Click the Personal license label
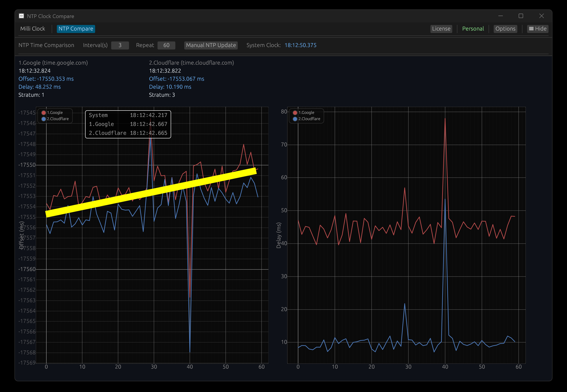Viewport: 567px width, 392px height. (x=473, y=29)
